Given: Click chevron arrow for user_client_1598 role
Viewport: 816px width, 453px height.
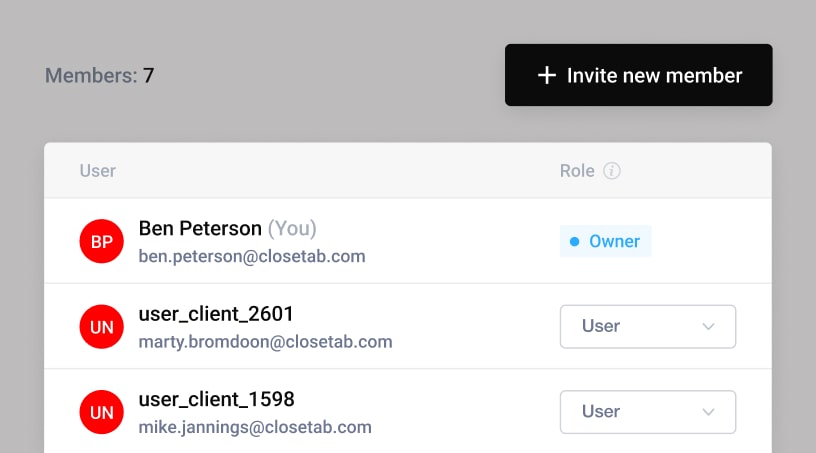Looking at the screenshot, I should click(x=709, y=412).
